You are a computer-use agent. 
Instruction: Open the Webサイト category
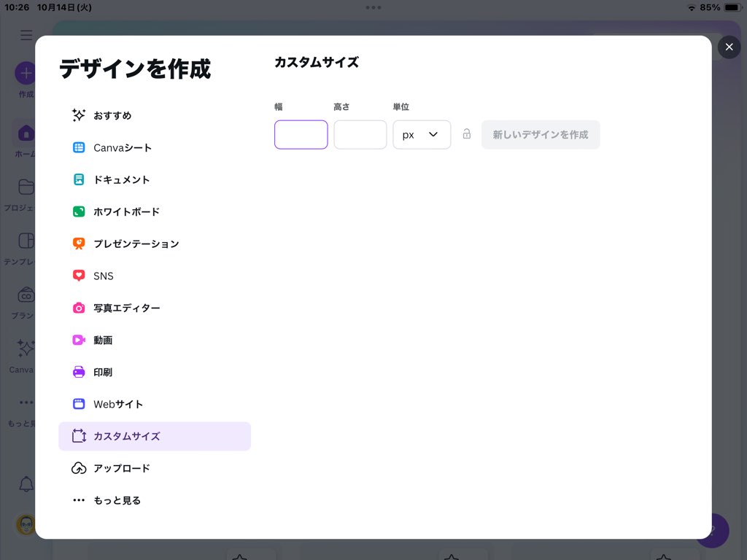click(x=118, y=404)
